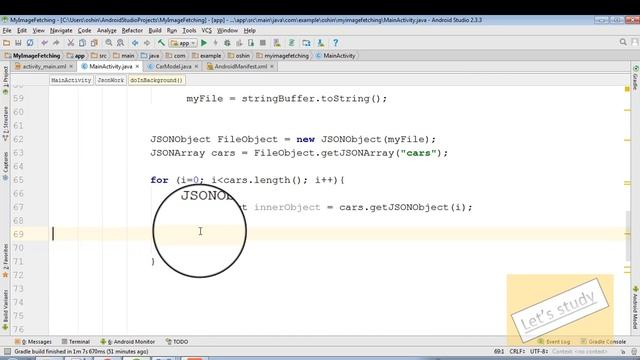Click the navigate Back arrow icon
Screen dimensions: 640x360
coord(135,43)
